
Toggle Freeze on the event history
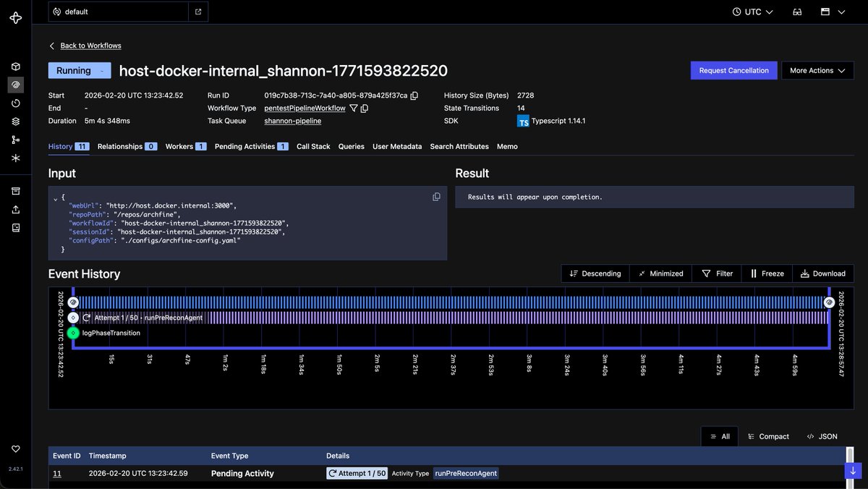(x=767, y=273)
